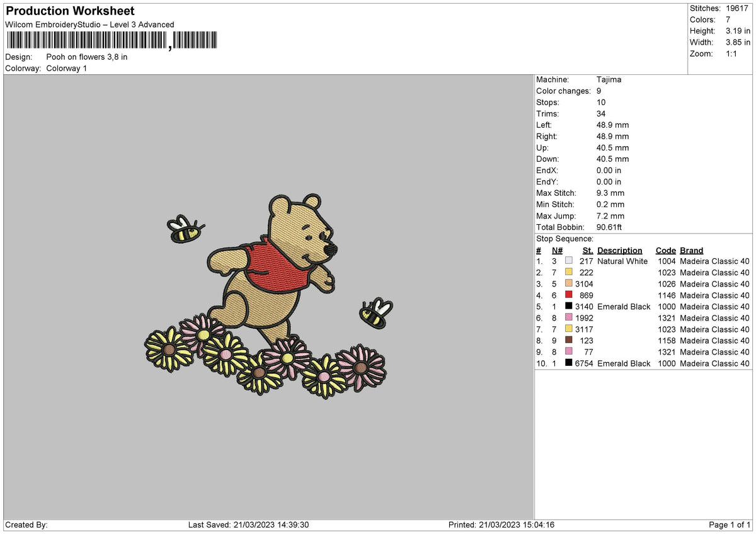
Task: Click the Left value 48.9 mm
Action: pyautogui.click(x=613, y=125)
